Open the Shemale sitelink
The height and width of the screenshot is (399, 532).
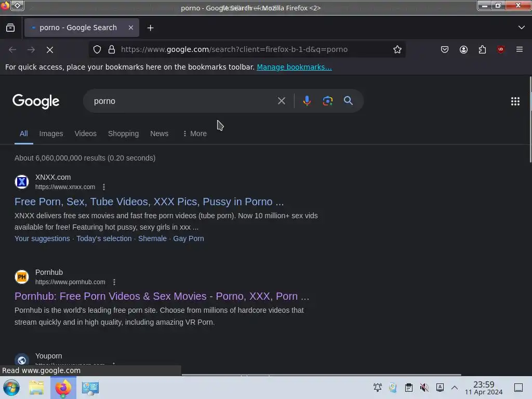(x=152, y=238)
